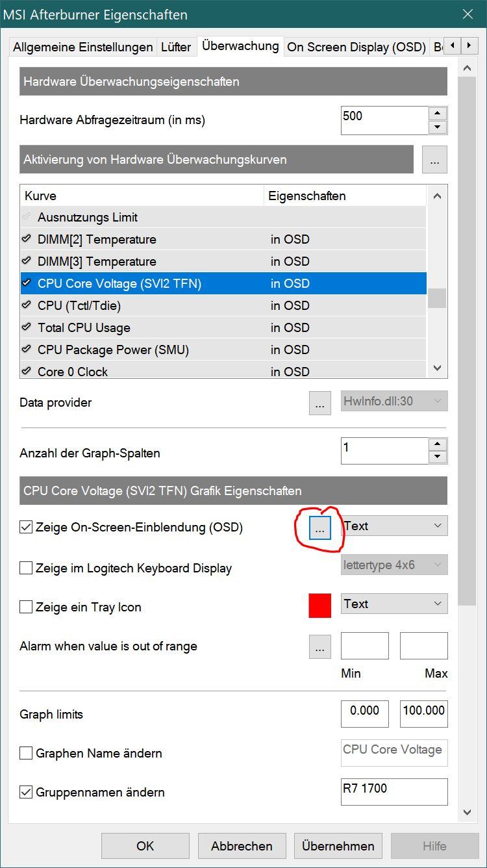
Task: Edit Graph limits minimum 0.000 field
Action: point(365,714)
